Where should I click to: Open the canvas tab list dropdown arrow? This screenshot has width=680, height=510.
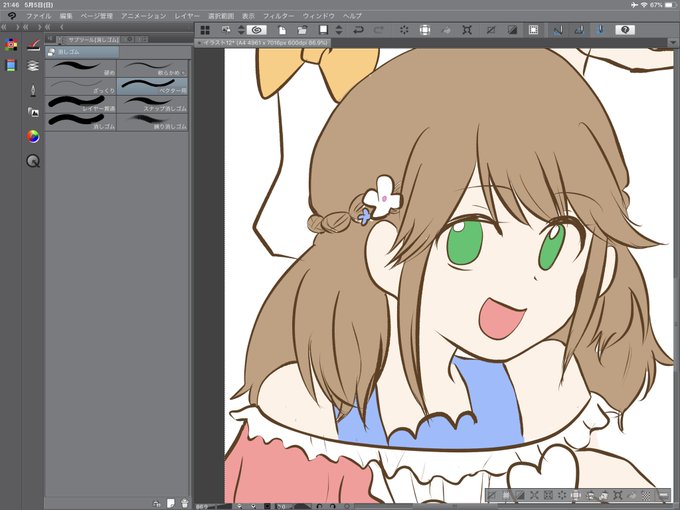click(673, 43)
